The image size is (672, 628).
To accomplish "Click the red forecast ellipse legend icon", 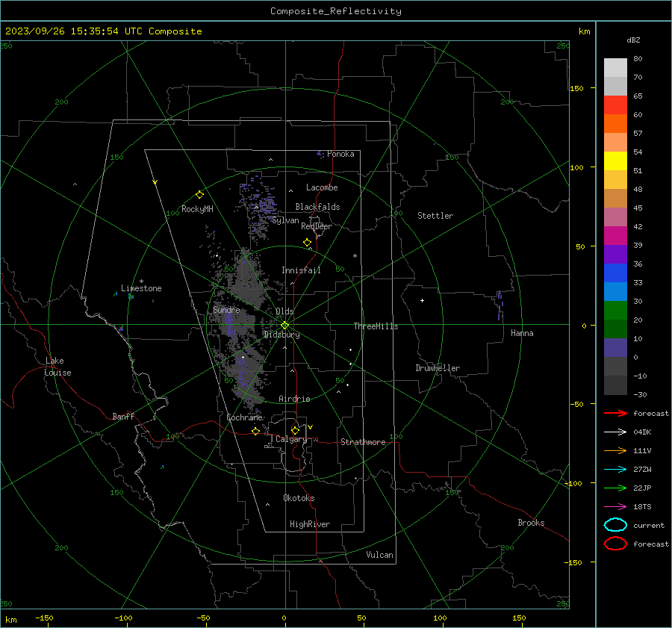I will coord(615,544).
